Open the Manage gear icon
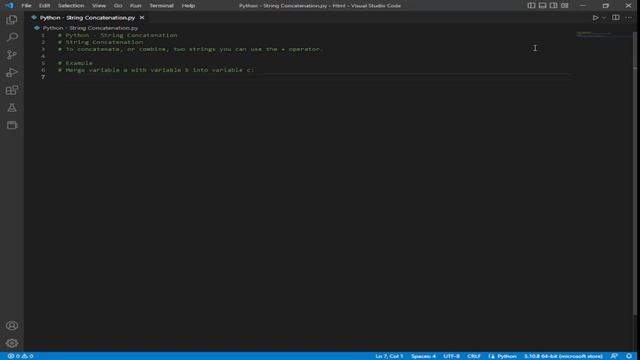The width and height of the screenshot is (640, 360). 12,343
